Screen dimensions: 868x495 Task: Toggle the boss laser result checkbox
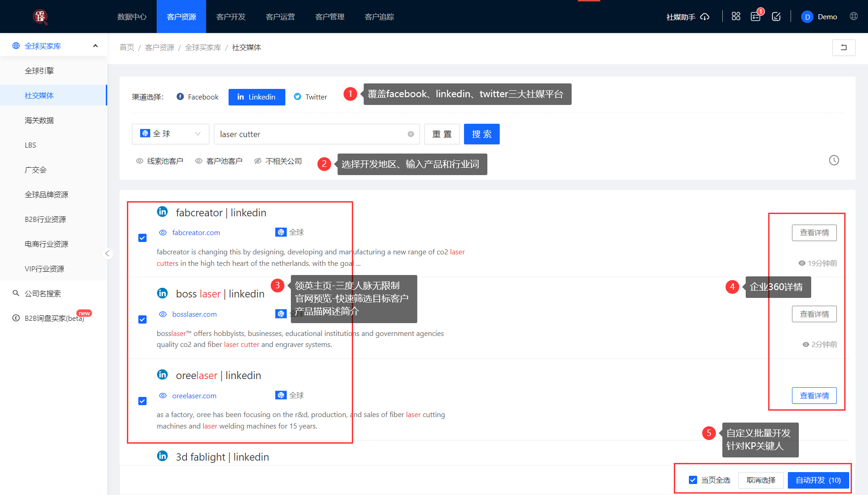click(x=142, y=319)
